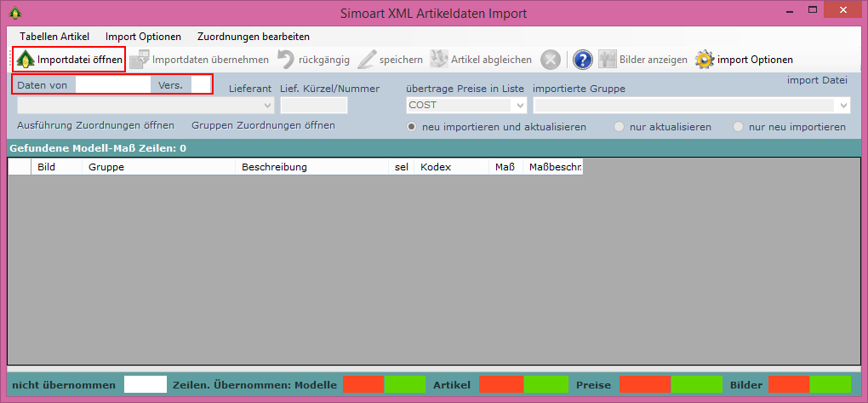Click the Lief. Kürzel/Nummer input field
The height and width of the screenshot is (403, 868).
coord(314,105)
